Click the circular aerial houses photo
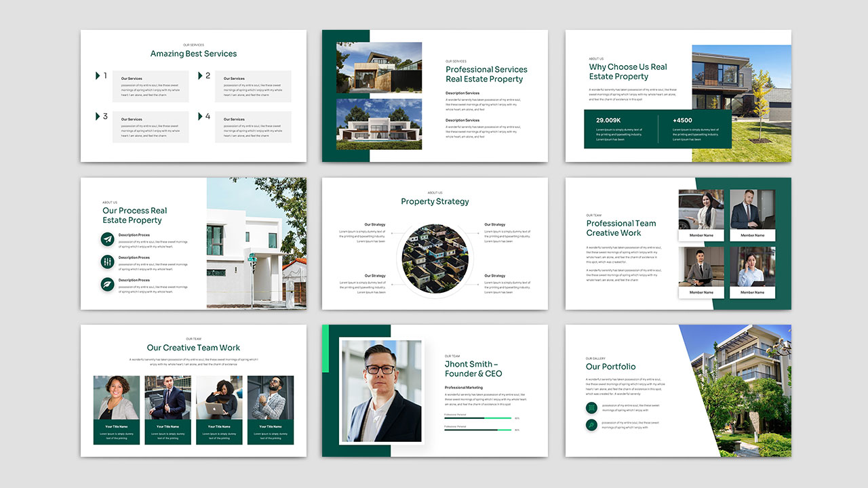 click(x=435, y=258)
